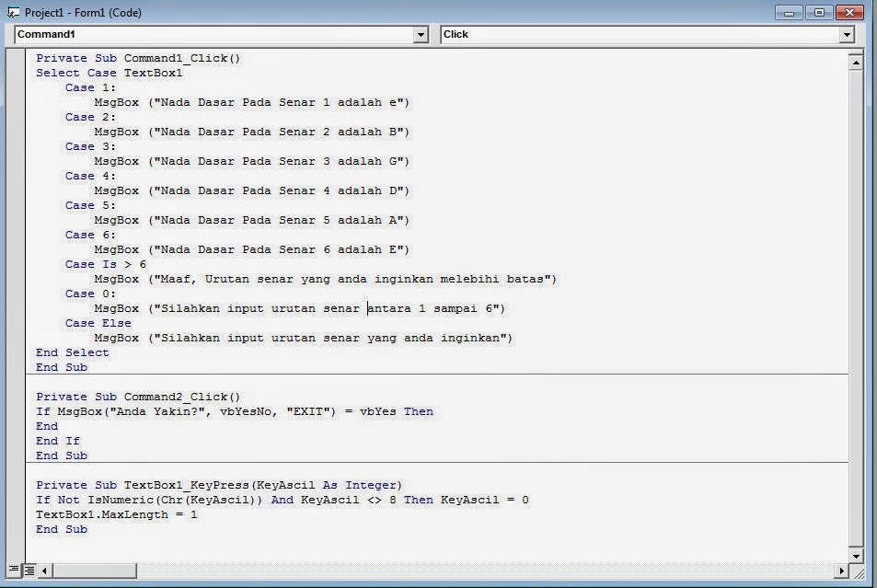
Task: Click line 'If Not IsNumeric(Chr(KeyAscii))'
Action: click(x=282, y=500)
